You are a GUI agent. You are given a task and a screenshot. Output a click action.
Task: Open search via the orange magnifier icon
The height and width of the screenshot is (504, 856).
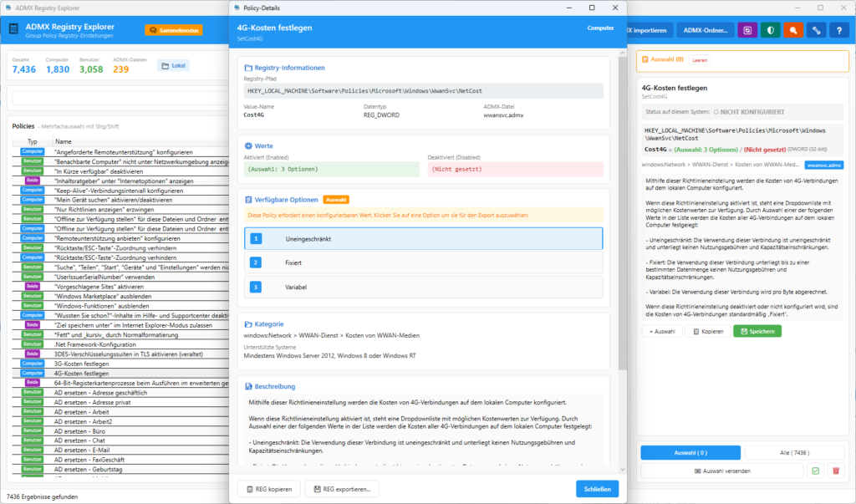coord(792,30)
